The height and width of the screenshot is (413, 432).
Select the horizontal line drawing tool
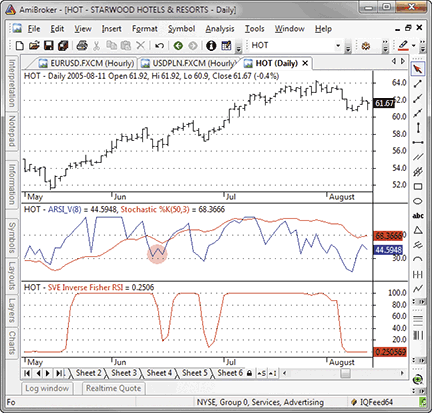point(418,143)
